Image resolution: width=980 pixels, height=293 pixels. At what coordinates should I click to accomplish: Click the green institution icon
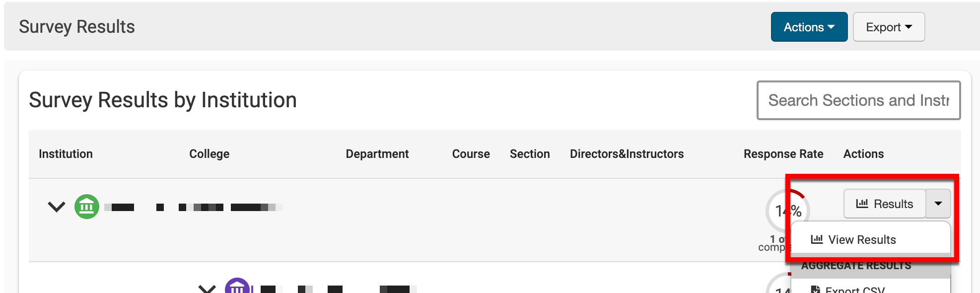point(87,207)
